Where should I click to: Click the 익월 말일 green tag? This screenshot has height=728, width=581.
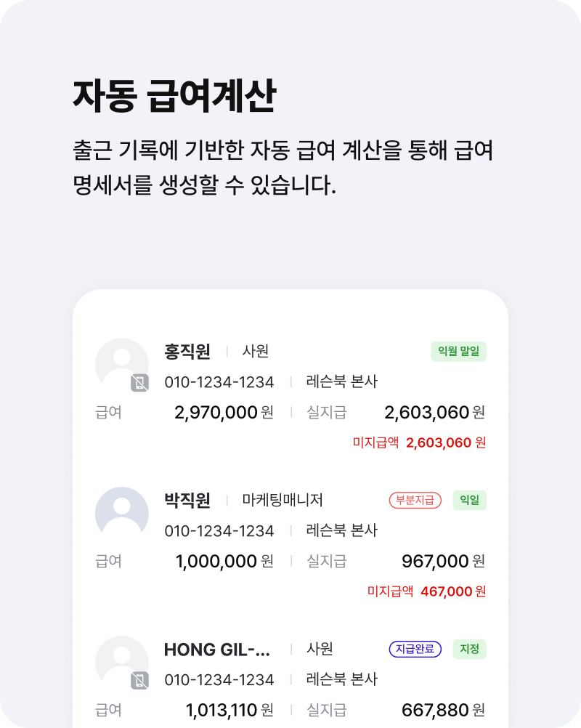458,352
